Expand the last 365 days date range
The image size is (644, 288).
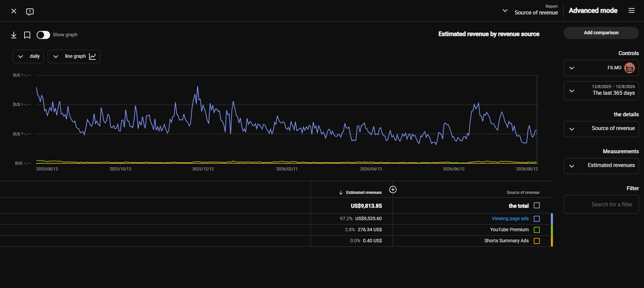click(x=601, y=91)
